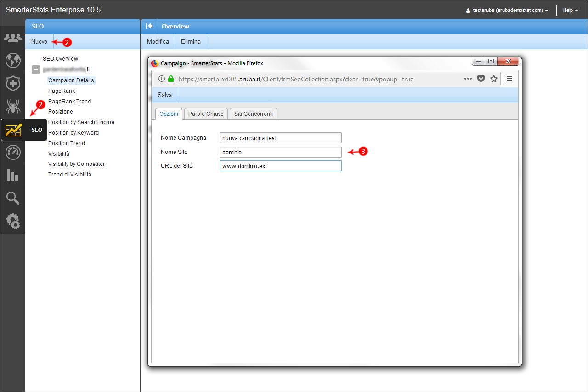Click the Pocket save icon in Firefox
This screenshot has height=392, width=588.
(x=481, y=79)
